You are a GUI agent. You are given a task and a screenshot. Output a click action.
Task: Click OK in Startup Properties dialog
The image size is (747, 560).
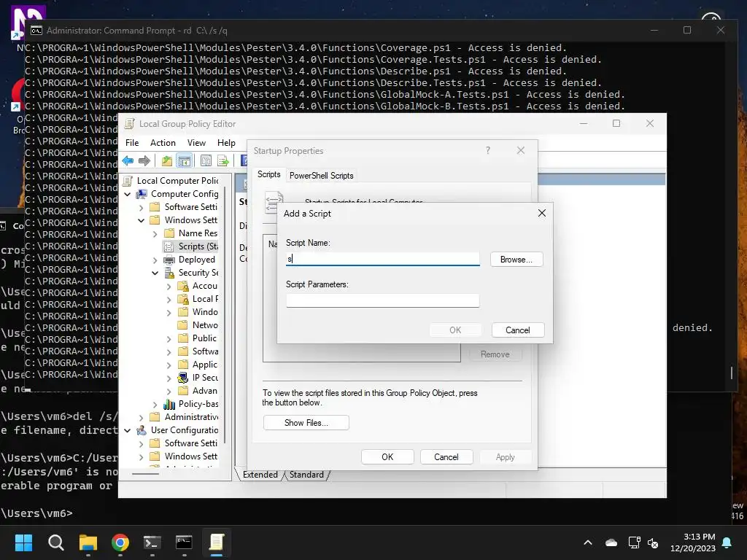coord(387,457)
